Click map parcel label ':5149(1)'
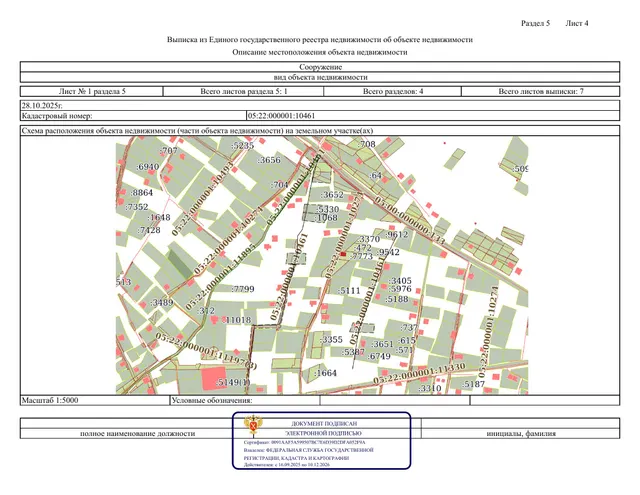The height and width of the screenshot is (495, 640). pyautogui.click(x=232, y=383)
